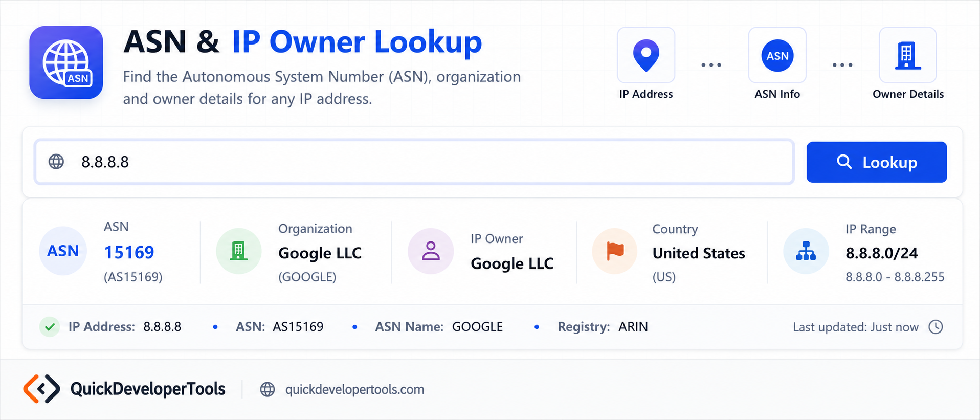Click the 'Last updated: Just now' text
This screenshot has width=980, height=420.
pyautogui.click(x=856, y=327)
